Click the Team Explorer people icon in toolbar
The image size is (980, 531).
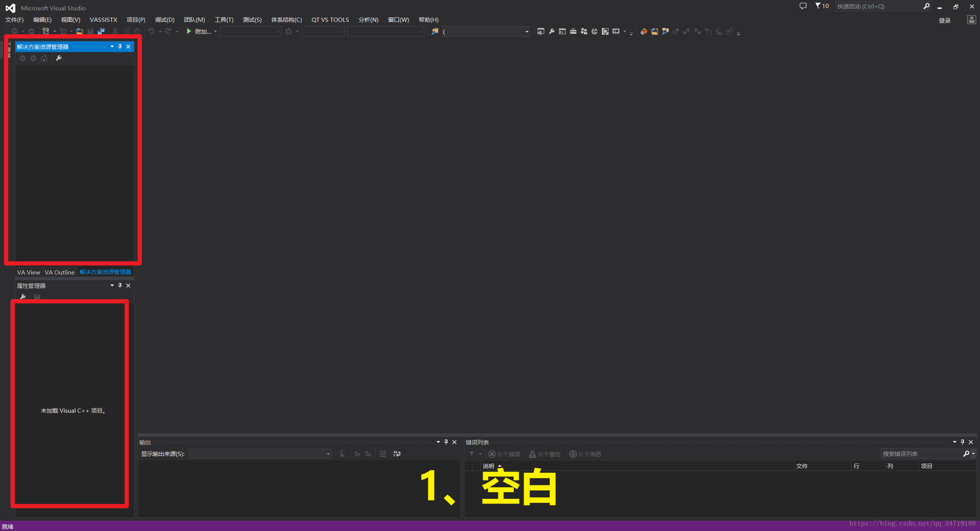tap(584, 31)
